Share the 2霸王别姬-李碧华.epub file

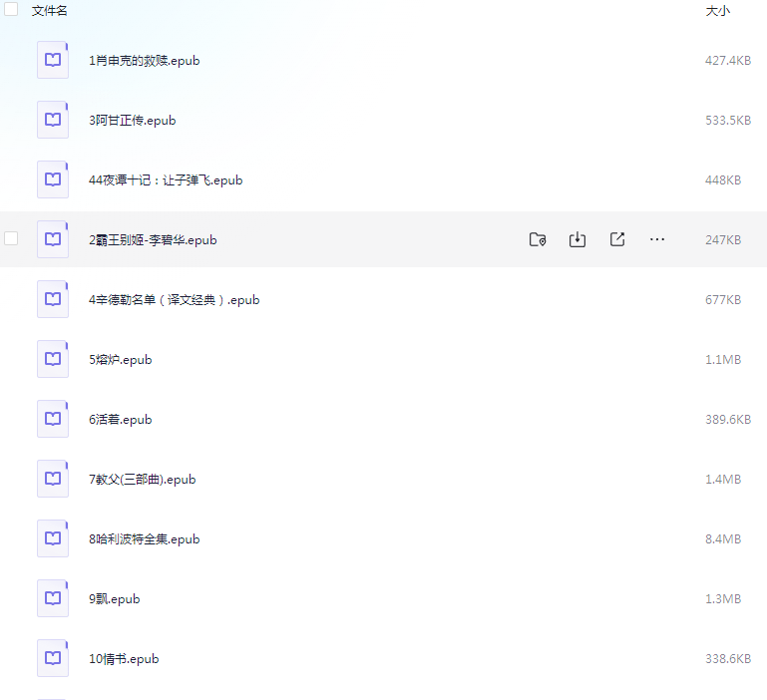pos(617,239)
